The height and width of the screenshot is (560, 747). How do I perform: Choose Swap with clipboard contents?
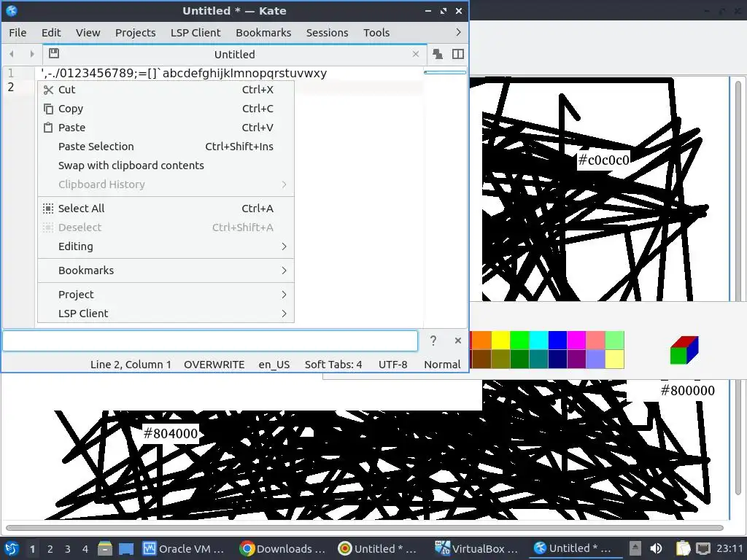[166, 166]
